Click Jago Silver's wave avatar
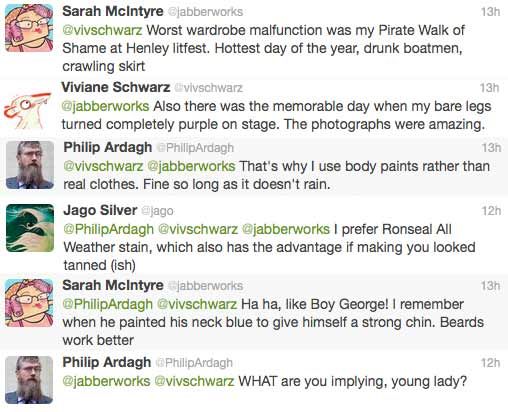The image size is (508, 412). 30,228
